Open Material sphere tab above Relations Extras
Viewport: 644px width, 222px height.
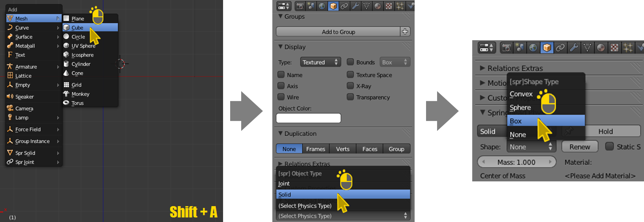pyautogui.click(x=601, y=48)
